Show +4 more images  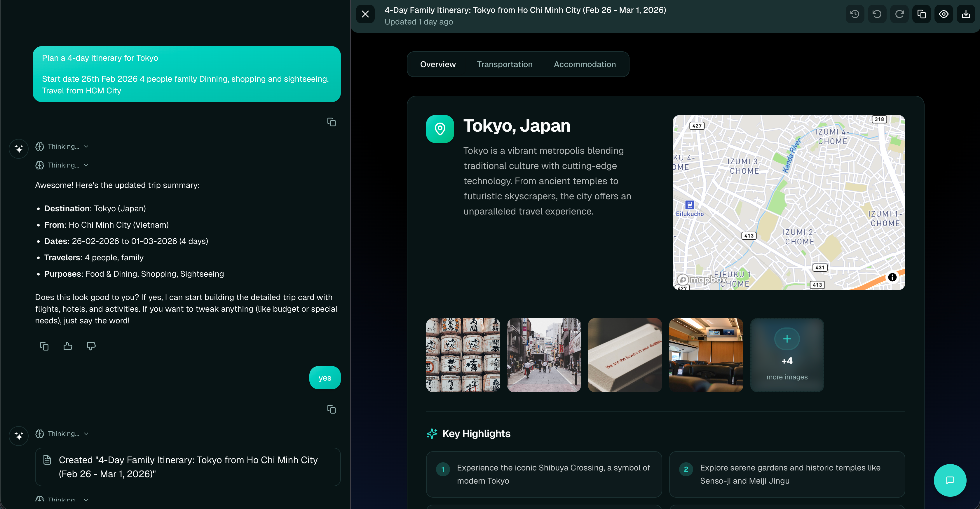pos(787,355)
